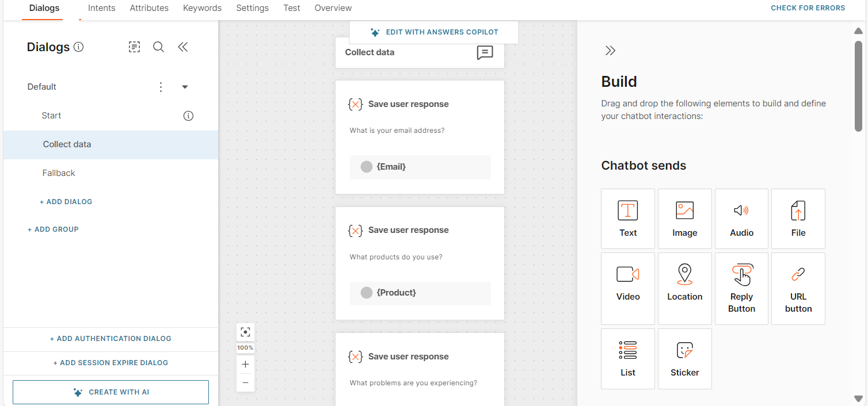The width and height of the screenshot is (868, 406).
Task: Select the Text element icon
Action: tap(627, 219)
